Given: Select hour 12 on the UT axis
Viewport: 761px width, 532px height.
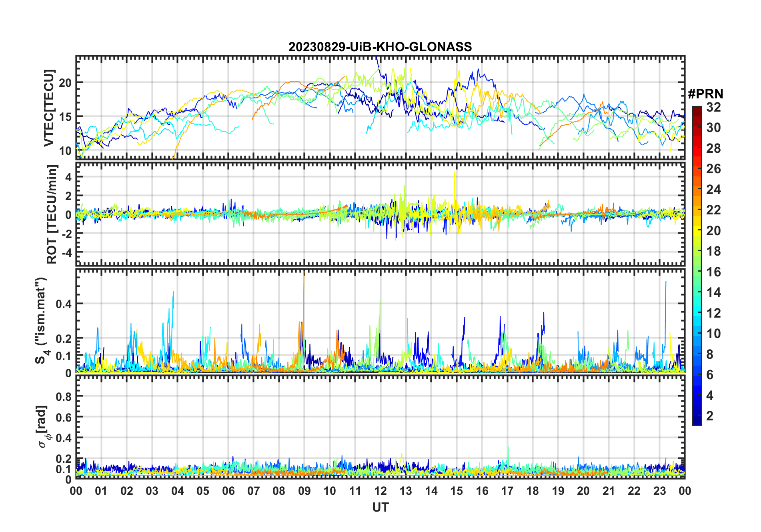Looking at the screenshot, I should pos(380,491).
